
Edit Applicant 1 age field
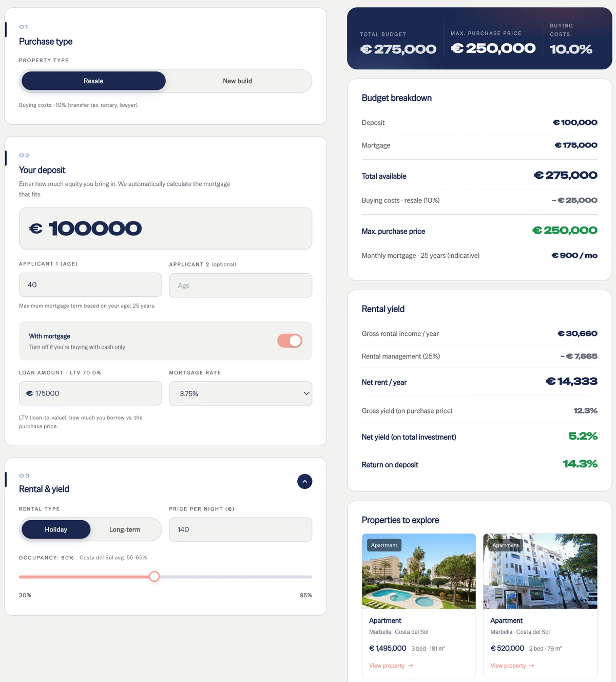point(90,285)
